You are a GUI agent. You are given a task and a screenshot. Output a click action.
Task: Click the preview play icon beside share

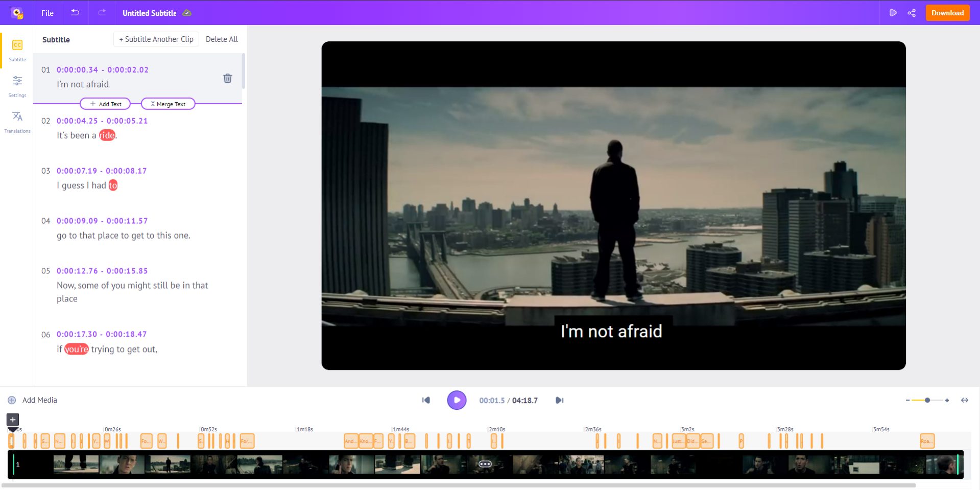point(894,13)
